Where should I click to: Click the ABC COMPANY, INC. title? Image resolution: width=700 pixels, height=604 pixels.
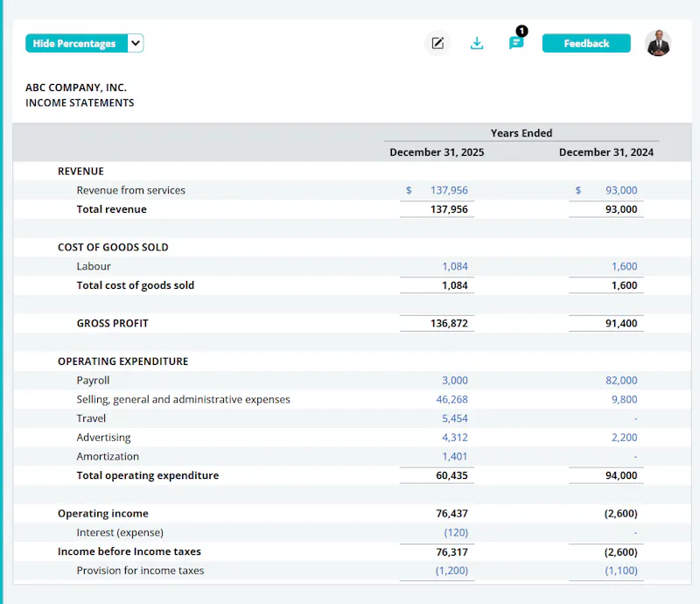[76, 88]
